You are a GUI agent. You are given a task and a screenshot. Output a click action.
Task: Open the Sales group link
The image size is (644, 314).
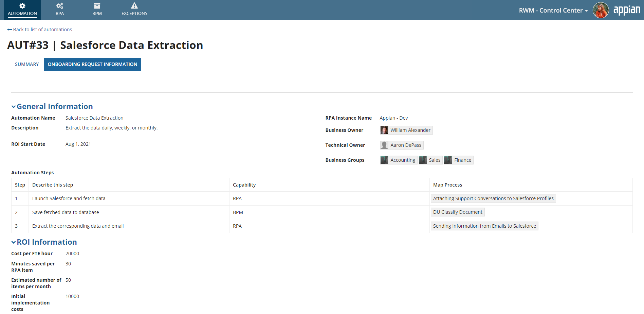click(435, 160)
